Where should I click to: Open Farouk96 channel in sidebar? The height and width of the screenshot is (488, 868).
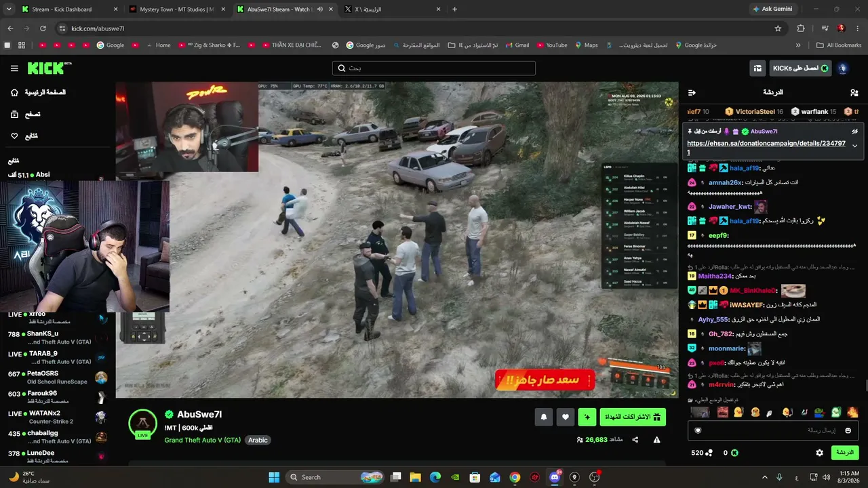pos(56,397)
